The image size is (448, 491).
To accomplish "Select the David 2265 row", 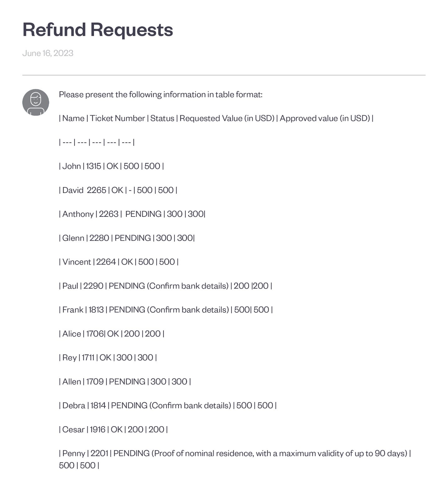I will pos(118,190).
